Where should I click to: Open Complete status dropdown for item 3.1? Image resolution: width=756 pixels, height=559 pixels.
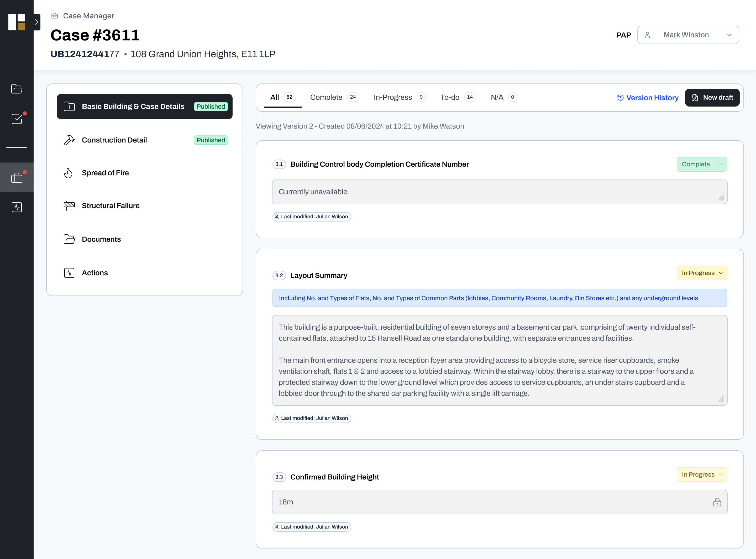pyautogui.click(x=701, y=164)
